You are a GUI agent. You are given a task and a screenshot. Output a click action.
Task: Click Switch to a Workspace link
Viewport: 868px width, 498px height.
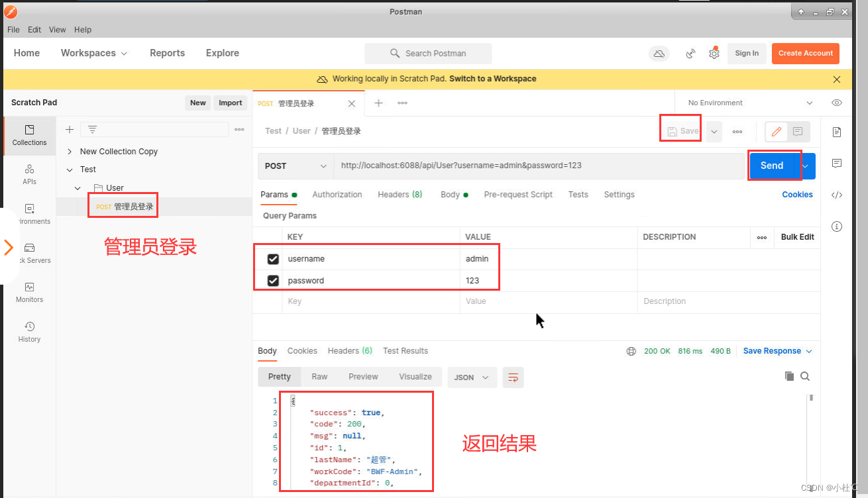point(493,79)
